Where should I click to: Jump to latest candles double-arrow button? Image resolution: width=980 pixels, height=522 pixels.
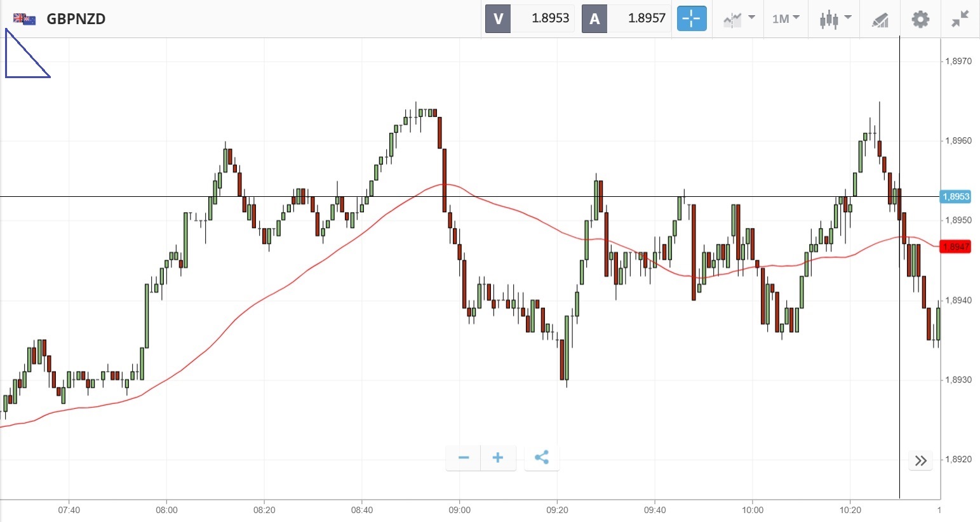921,460
